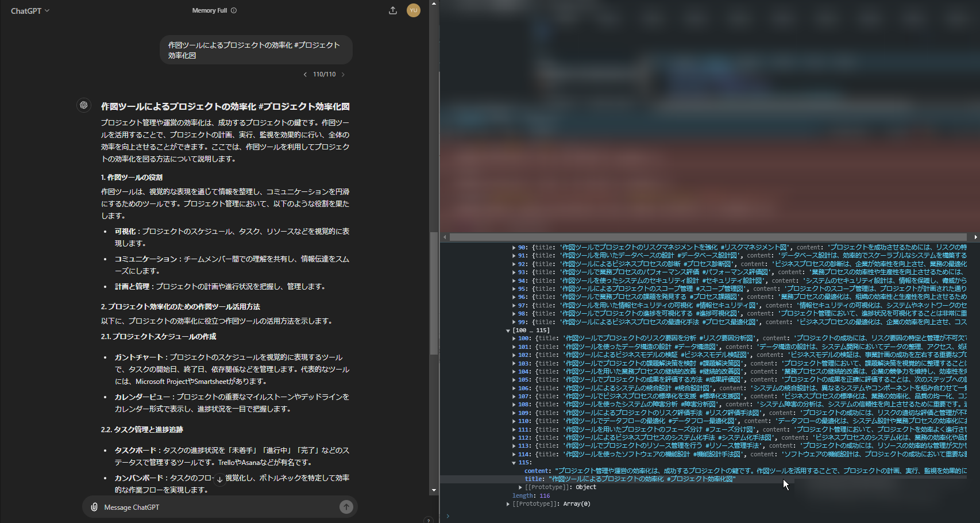Screen dimensions: 980x523
Task: Open the ChatGPT model selector dropdown
Action: click(30, 11)
